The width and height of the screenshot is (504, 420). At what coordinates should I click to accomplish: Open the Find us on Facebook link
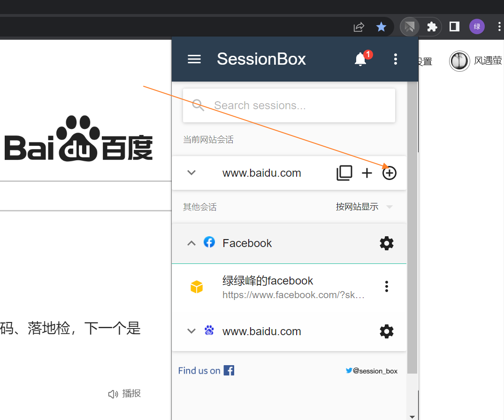(206, 371)
